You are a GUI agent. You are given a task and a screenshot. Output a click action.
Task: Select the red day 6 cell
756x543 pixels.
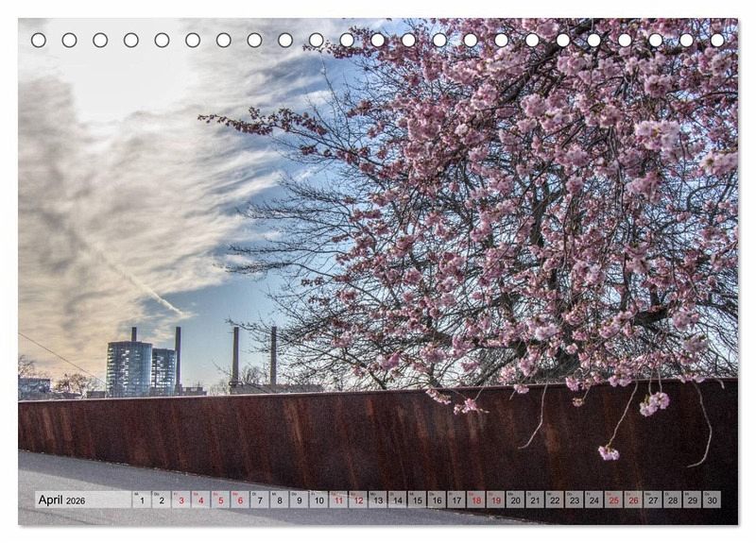point(240,500)
